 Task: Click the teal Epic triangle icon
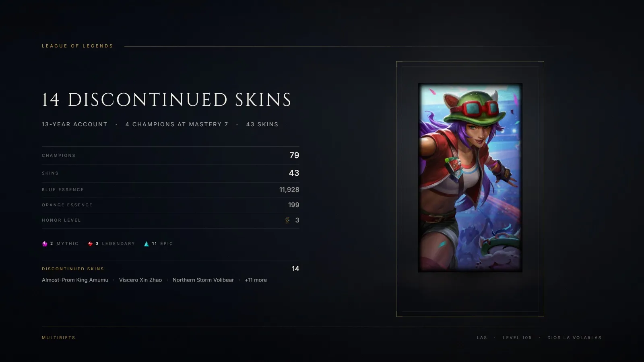pos(147,244)
